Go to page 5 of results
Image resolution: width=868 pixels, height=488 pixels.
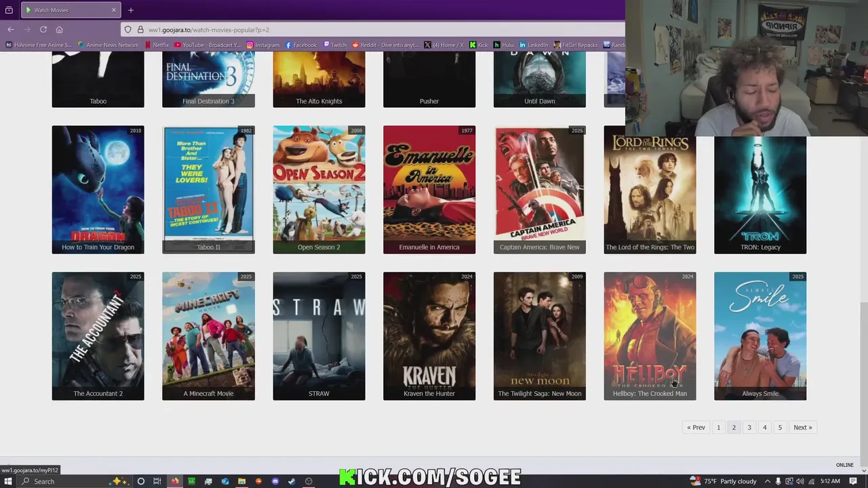pos(780,428)
